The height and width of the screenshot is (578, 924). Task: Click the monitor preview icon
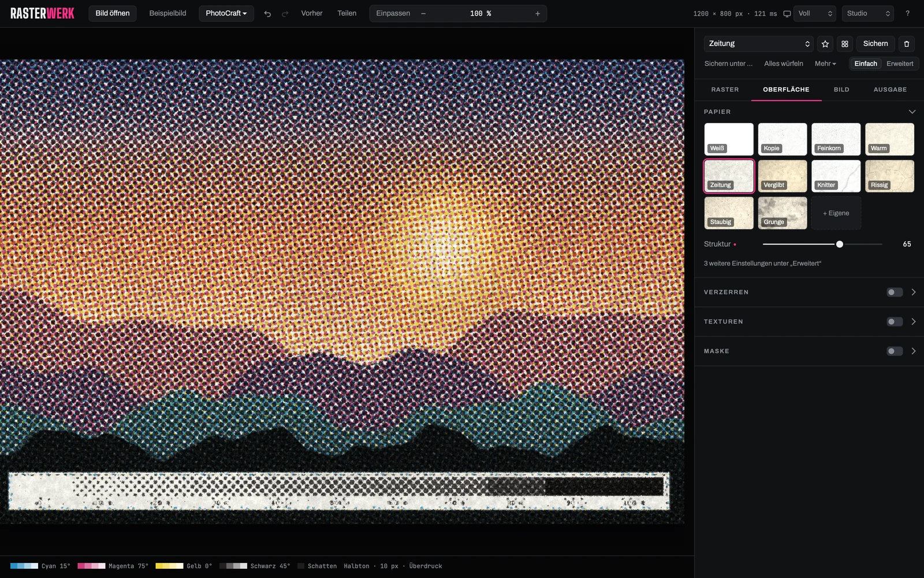pyautogui.click(x=787, y=13)
